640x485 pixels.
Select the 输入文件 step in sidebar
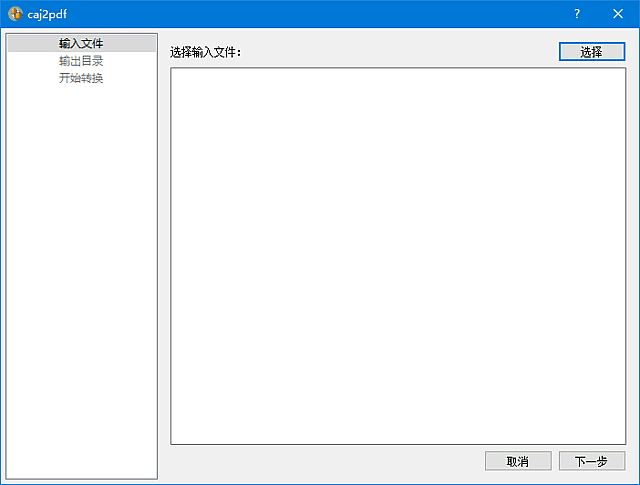[x=82, y=43]
